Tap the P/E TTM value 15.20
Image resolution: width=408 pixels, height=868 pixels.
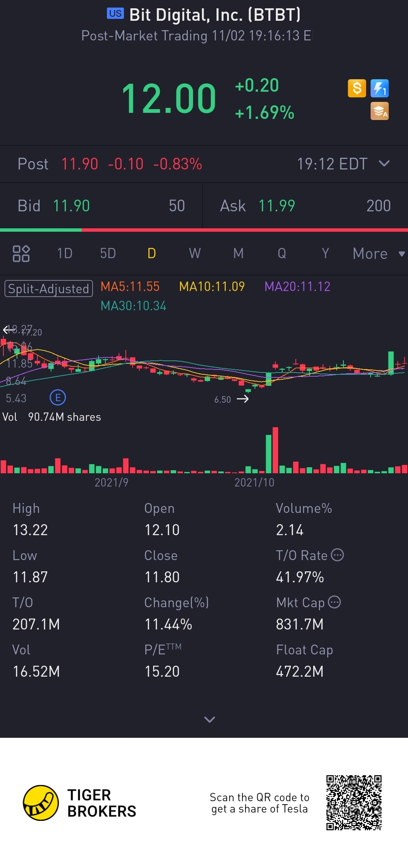coord(162,671)
